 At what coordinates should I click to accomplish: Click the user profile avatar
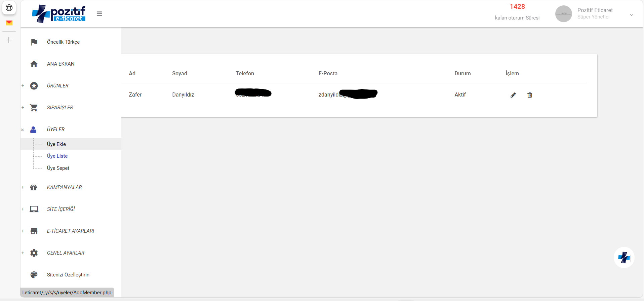pos(563,14)
